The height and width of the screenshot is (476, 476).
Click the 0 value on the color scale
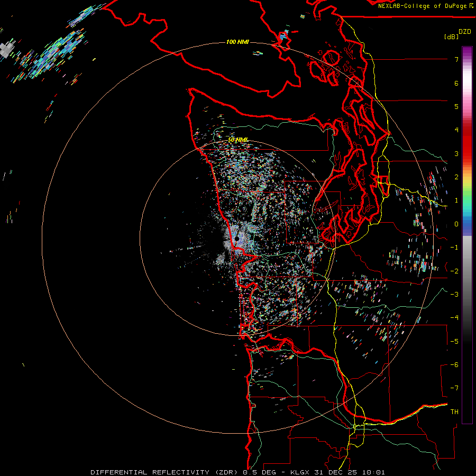456,224
